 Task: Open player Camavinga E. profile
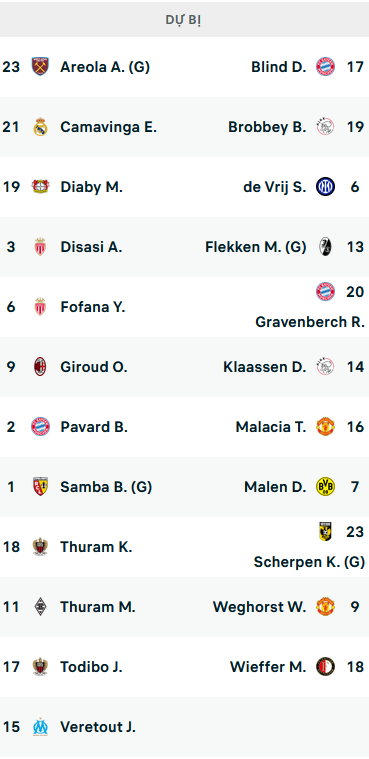[108, 127]
